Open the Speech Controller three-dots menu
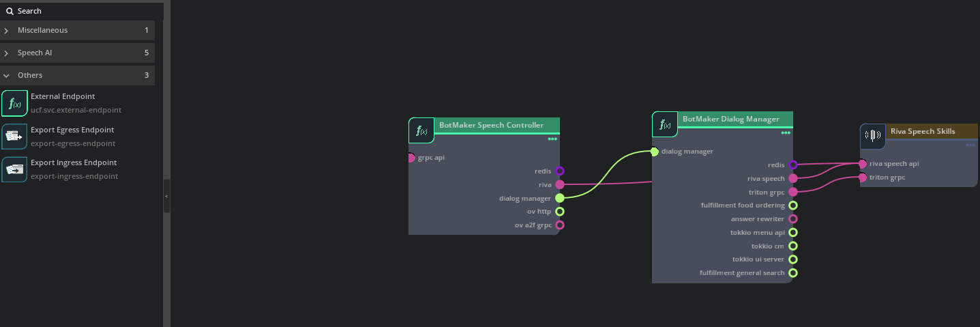This screenshot has width=980, height=327. tap(552, 139)
